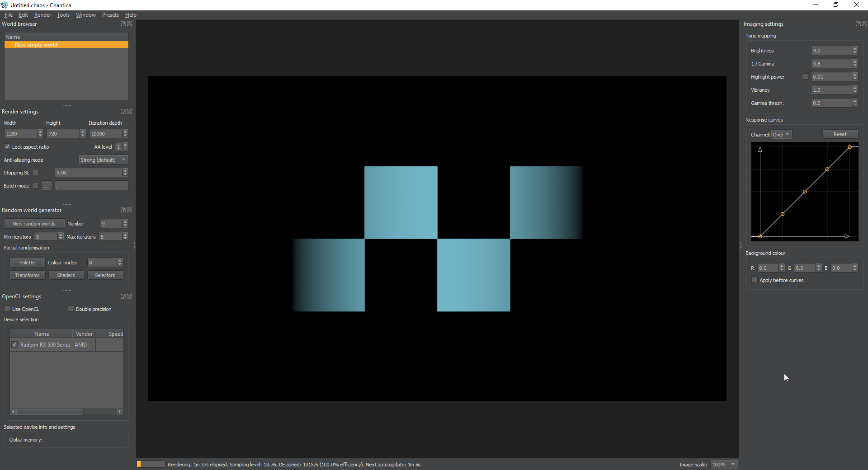The height and width of the screenshot is (470, 868).
Task: Float the Imaging settings panel
Action: 858,24
